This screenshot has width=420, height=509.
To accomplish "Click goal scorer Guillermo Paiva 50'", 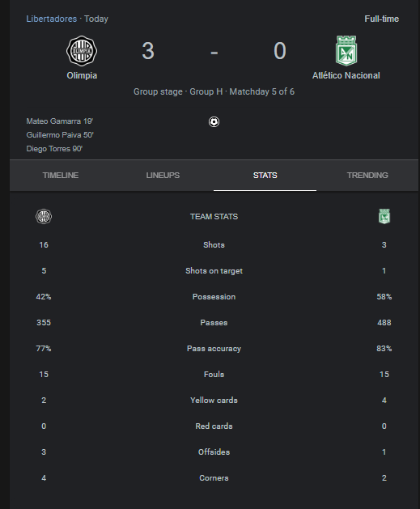I will 60,134.
